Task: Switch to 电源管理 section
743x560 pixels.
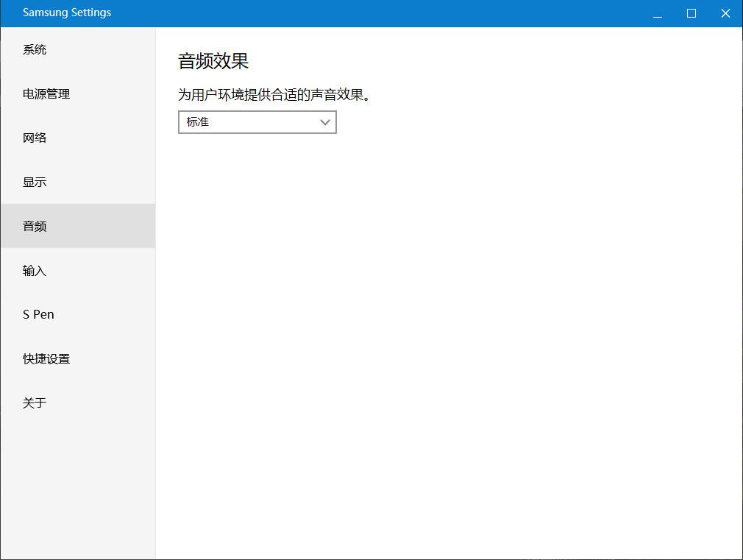Action: coord(46,93)
